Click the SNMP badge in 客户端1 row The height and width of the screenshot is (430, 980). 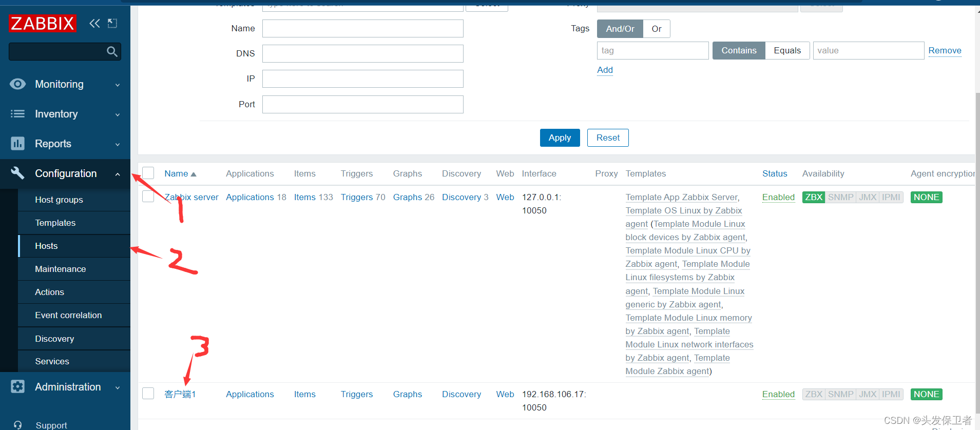pos(840,394)
